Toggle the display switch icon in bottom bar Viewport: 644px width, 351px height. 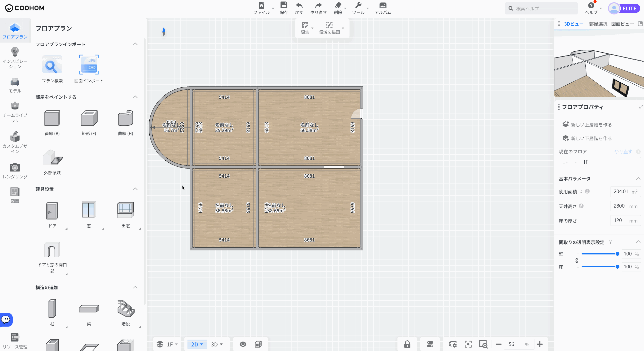coord(430,344)
